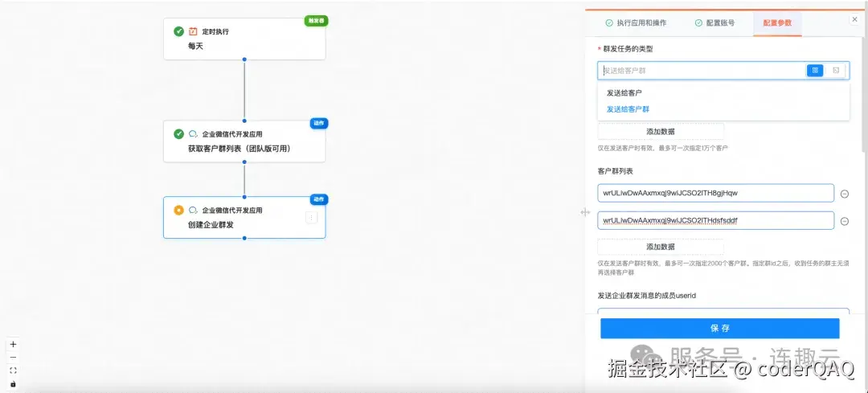
Task: Select the 定时执行 trigger node
Action: [x=244, y=39]
